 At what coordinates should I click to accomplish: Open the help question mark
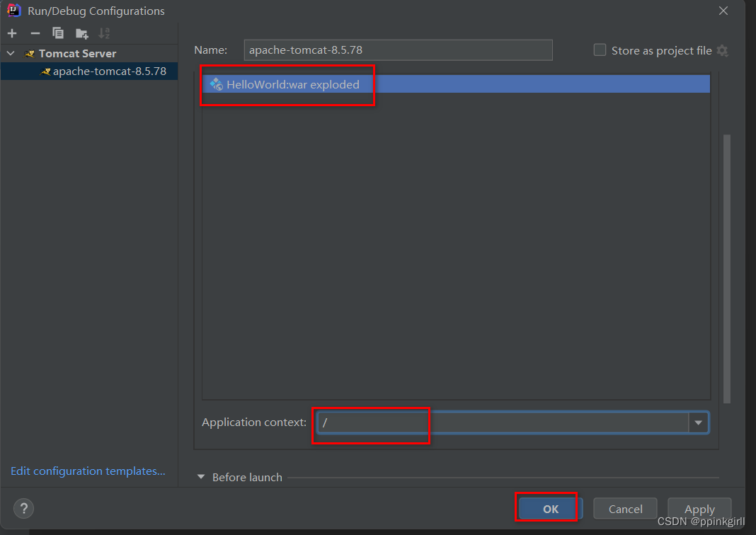coord(23,509)
